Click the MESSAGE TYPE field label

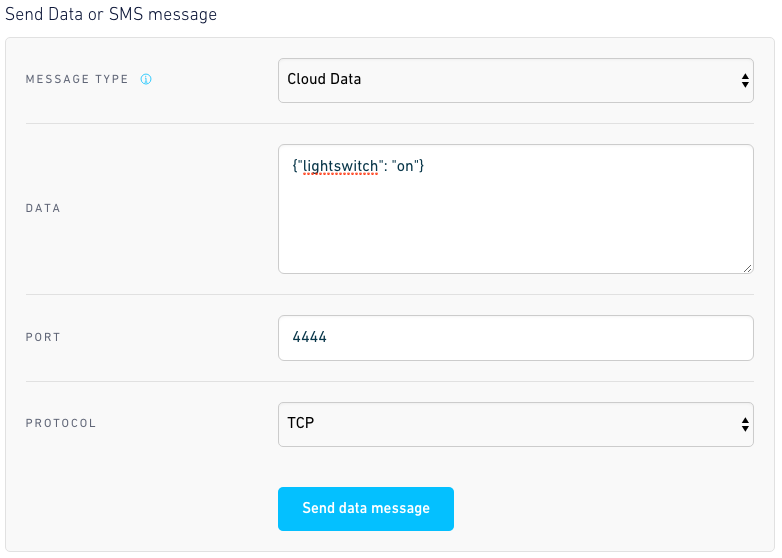[x=77, y=79]
